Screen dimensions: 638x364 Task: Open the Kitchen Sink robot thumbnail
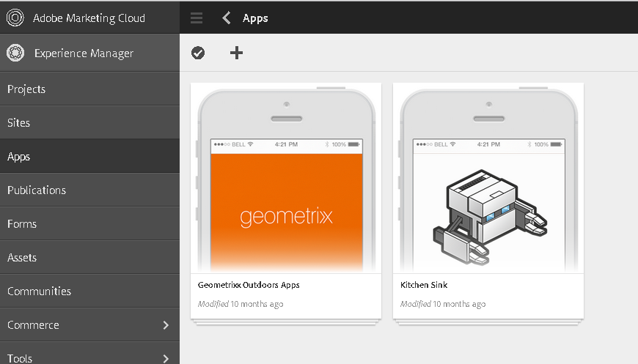pyautogui.click(x=488, y=178)
